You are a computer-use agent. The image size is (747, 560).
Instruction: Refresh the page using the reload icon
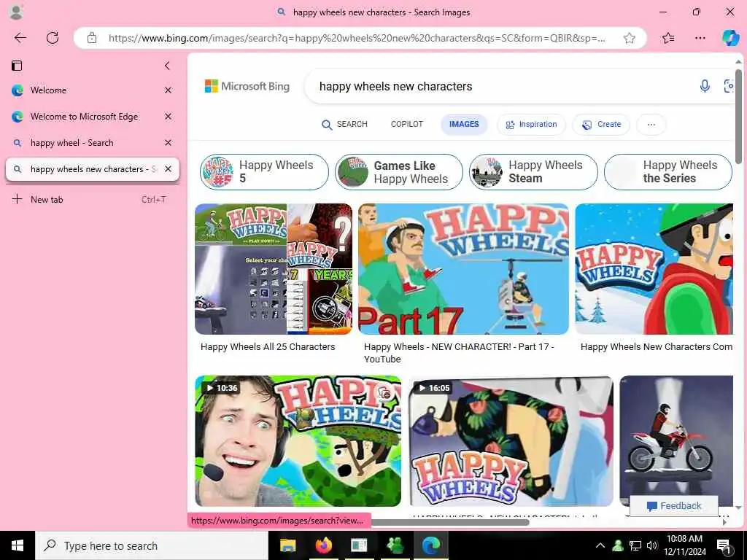[x=53, y=38]
